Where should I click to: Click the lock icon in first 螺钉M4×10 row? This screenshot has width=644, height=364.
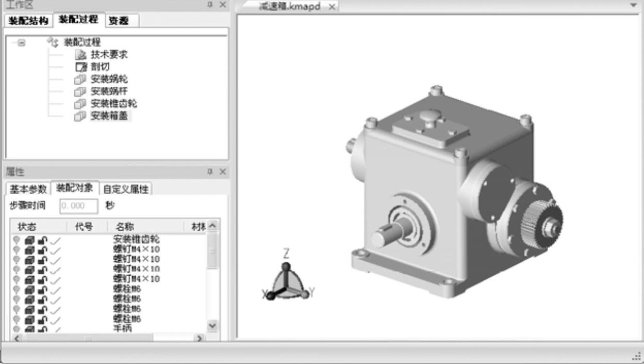(x=43, y=249)
